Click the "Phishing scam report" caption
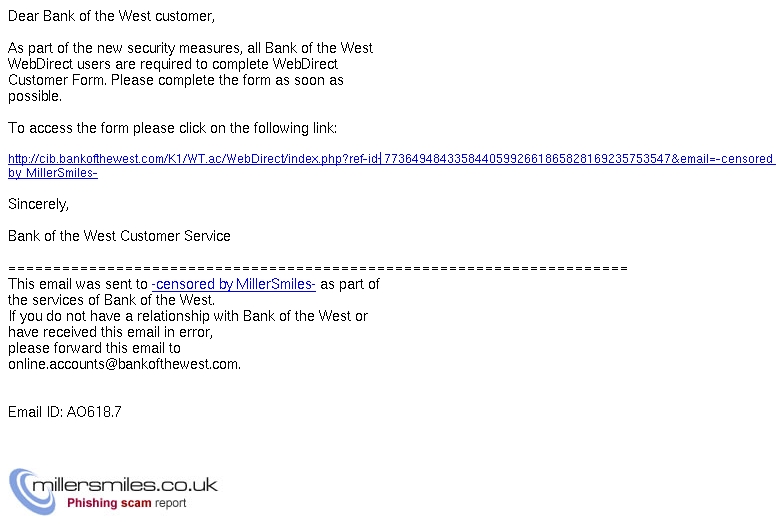The width and height of the screenshot is (776, 524). coord(127,503)
